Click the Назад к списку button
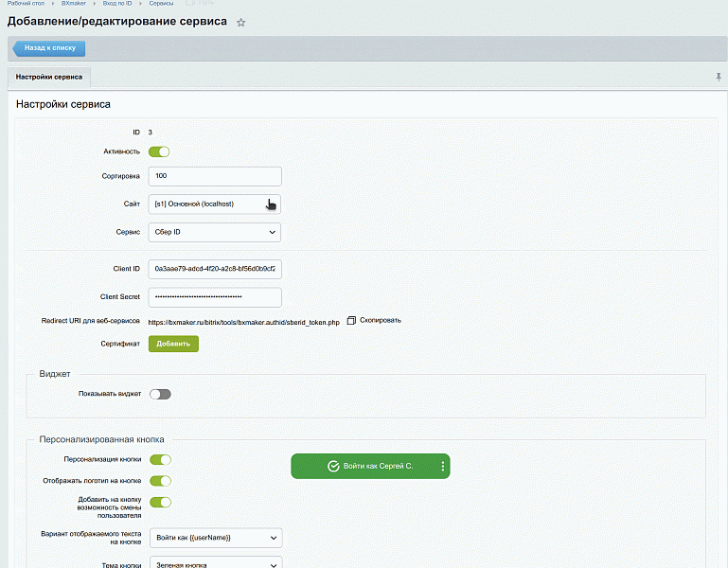This screenshot has height=568, width=728. [x=49, y=48]
